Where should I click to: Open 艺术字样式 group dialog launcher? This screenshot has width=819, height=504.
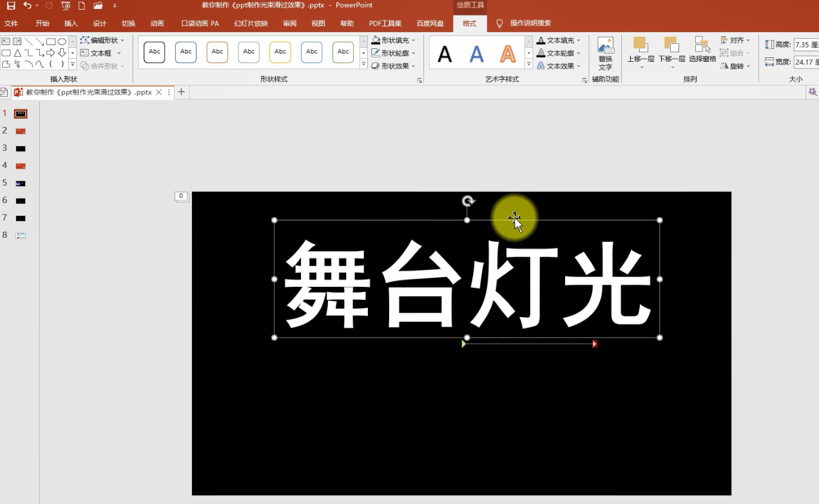click(x=585, y=81)
